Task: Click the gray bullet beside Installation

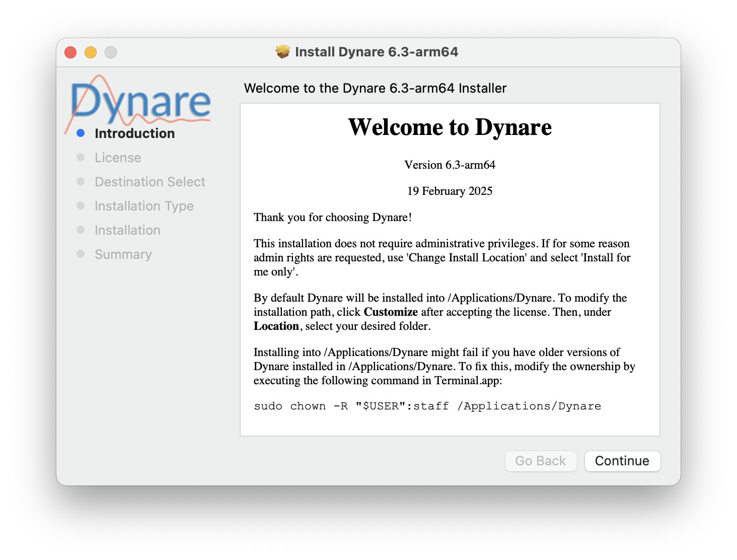Action: [x=81, y=230]
